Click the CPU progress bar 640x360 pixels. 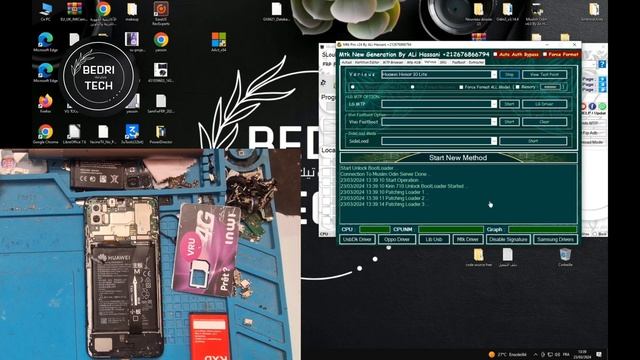pyautogui.click(x=374, y=229)
